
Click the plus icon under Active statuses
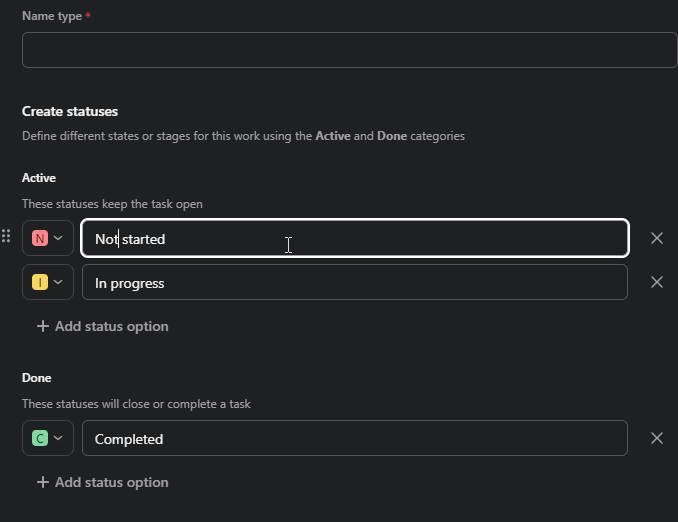(x=43, y=326)
